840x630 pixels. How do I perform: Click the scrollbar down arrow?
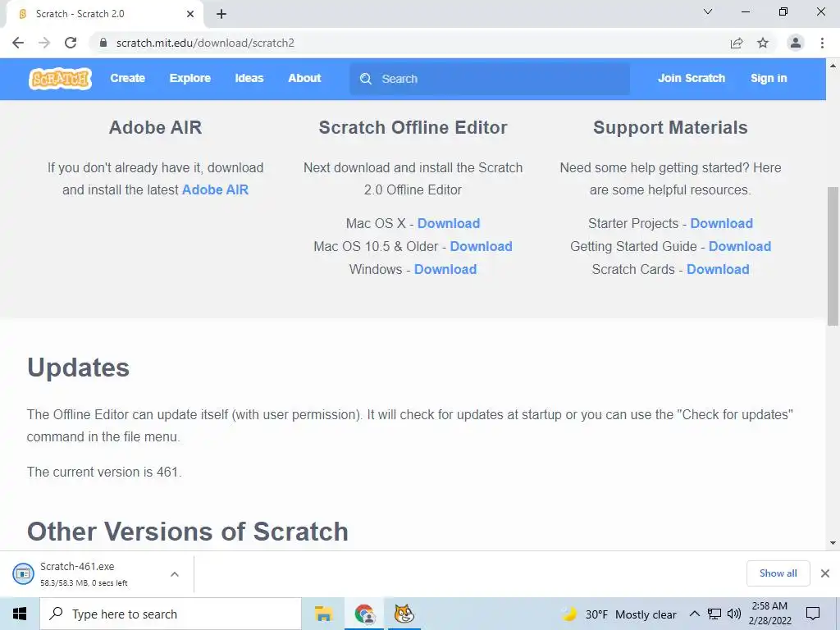[833, 543]
